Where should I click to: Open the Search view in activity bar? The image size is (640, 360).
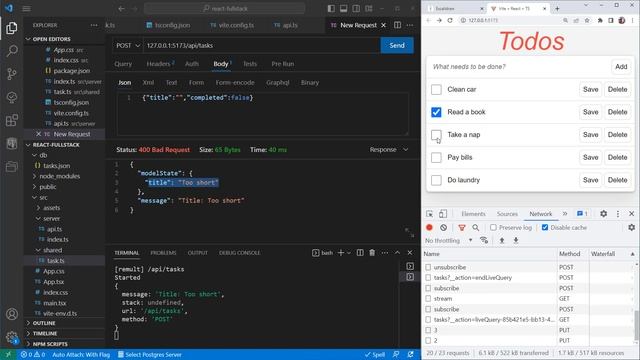pyautogui.click(x=12, y=51)
